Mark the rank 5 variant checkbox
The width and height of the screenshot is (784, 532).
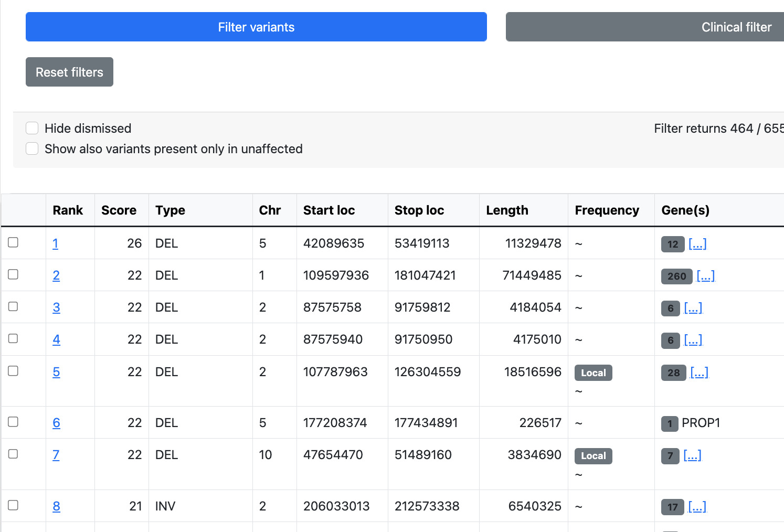13,370
